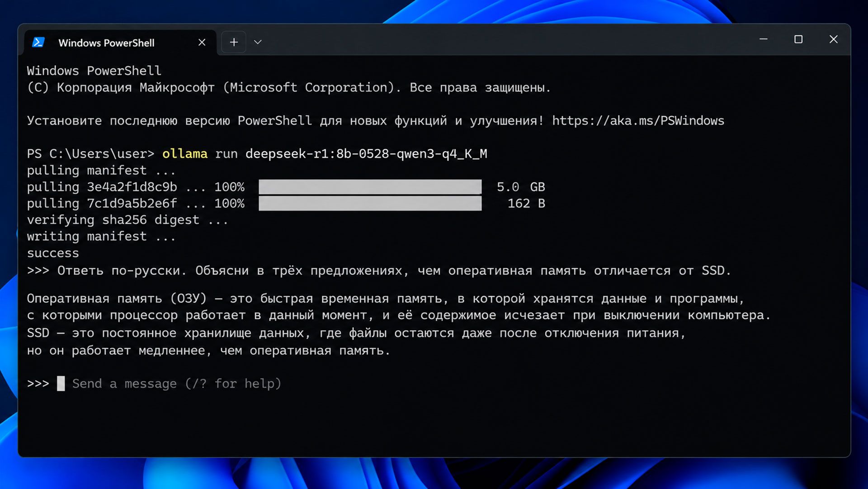Click the user question starting Ответь по-русски
The image size is (868, 489).
394,271
